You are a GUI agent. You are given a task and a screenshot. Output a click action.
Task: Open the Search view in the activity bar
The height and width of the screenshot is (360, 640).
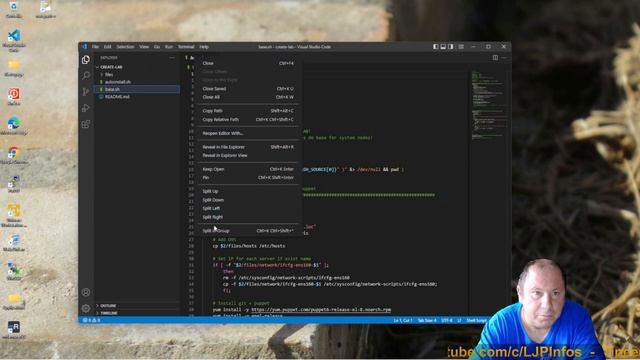click(86, 76)
